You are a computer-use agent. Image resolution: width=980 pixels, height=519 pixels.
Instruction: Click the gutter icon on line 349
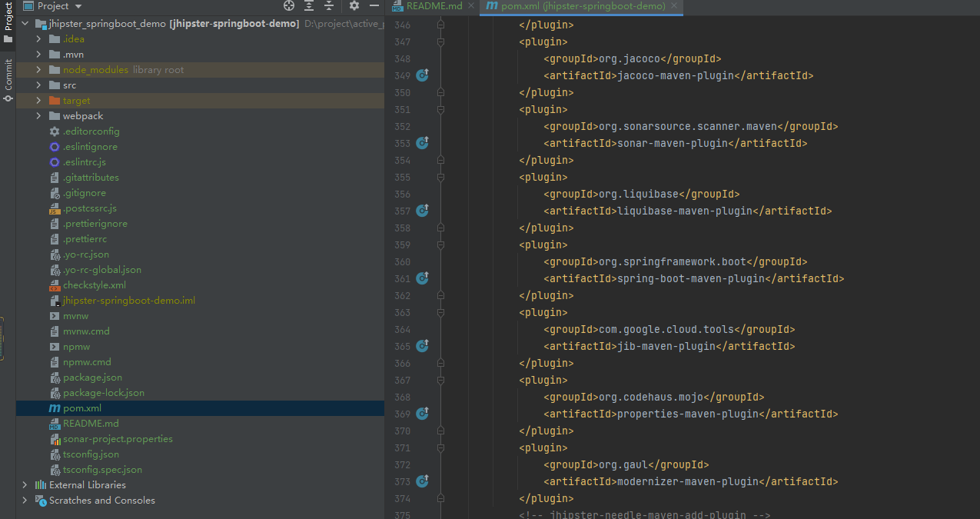point(422,75)
